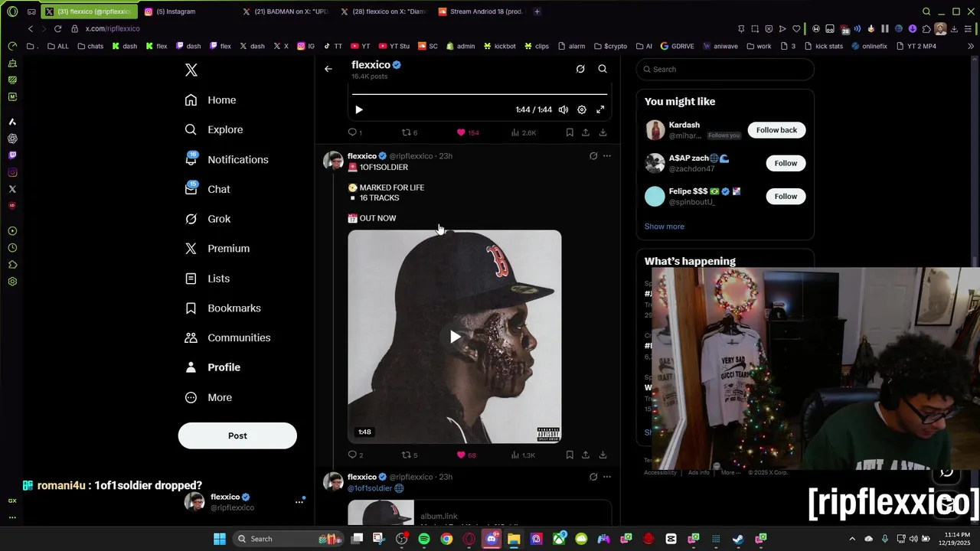The image size is (980, 551).
Task: Open File Explorer from the taskbar
Action: pyautogui.click(x=514, y=539)
